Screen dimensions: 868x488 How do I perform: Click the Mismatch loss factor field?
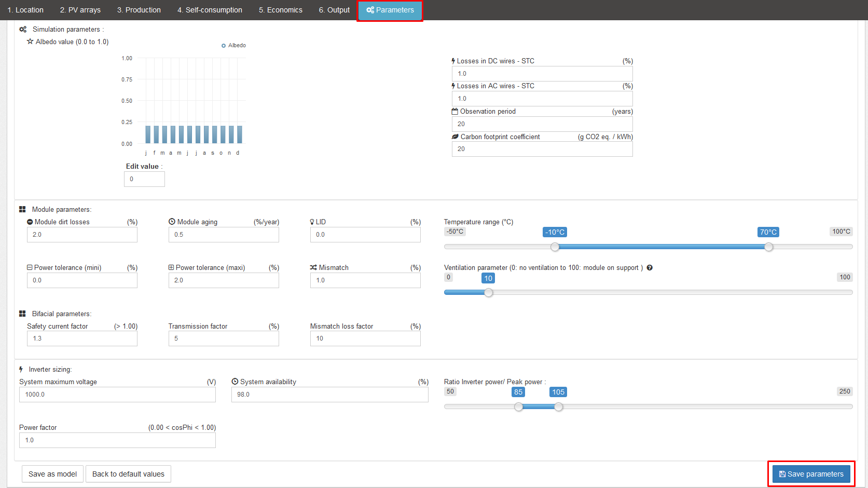(365, 338)
